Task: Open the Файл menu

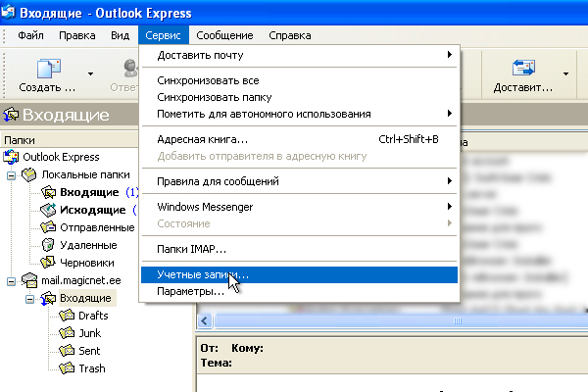Action: (30, 35)
